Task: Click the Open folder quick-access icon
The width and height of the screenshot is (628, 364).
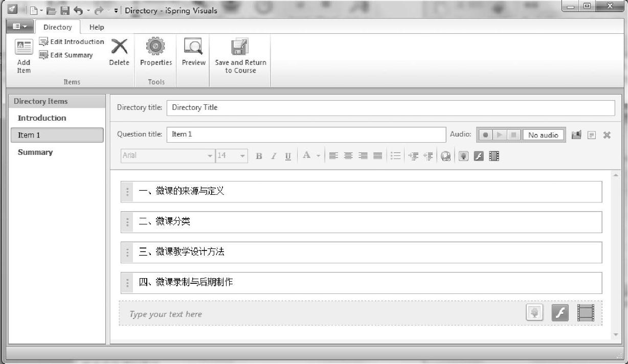Action: pos(51,10)
